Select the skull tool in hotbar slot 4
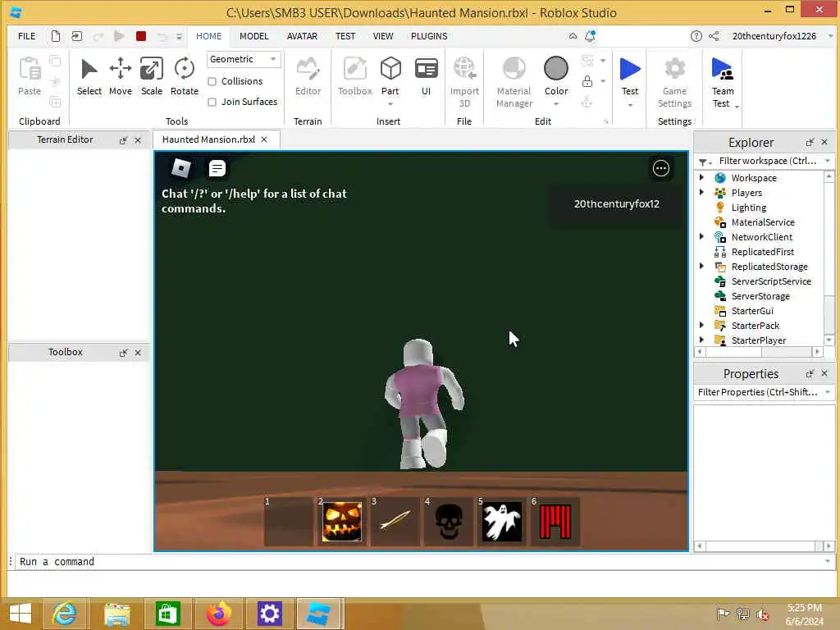Viewport: 840px width, 630px height. 449,521
